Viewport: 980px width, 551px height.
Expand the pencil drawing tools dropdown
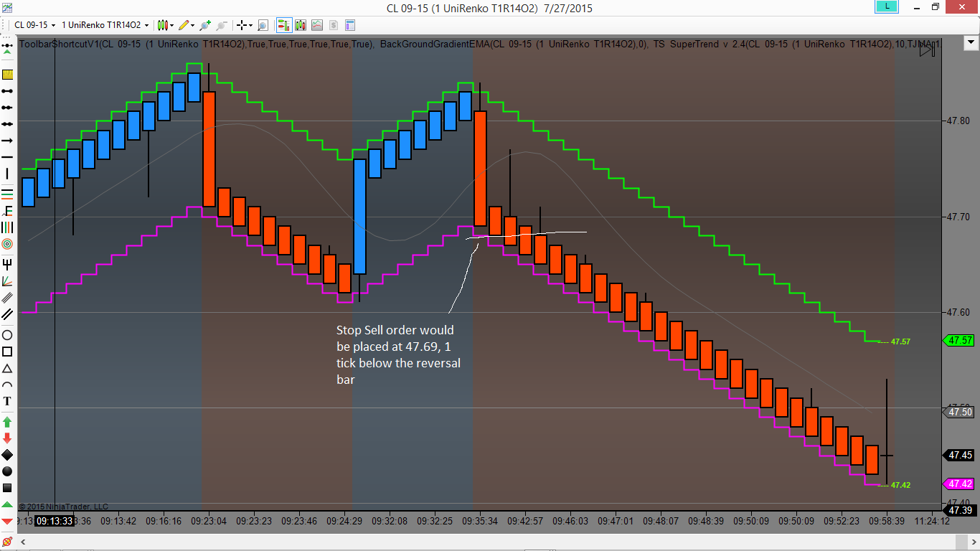(193, 25)
